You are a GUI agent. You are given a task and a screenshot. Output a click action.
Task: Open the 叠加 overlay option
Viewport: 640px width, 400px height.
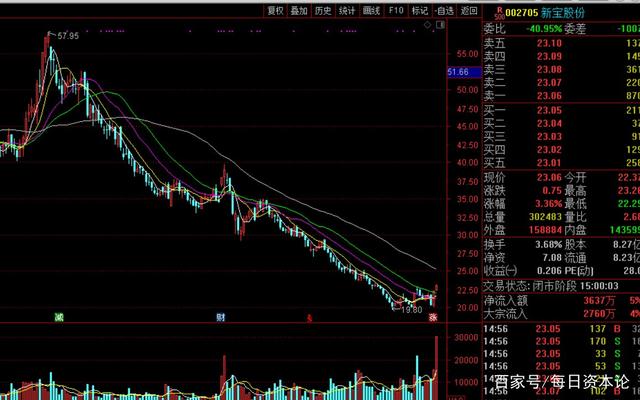(299, 11)
